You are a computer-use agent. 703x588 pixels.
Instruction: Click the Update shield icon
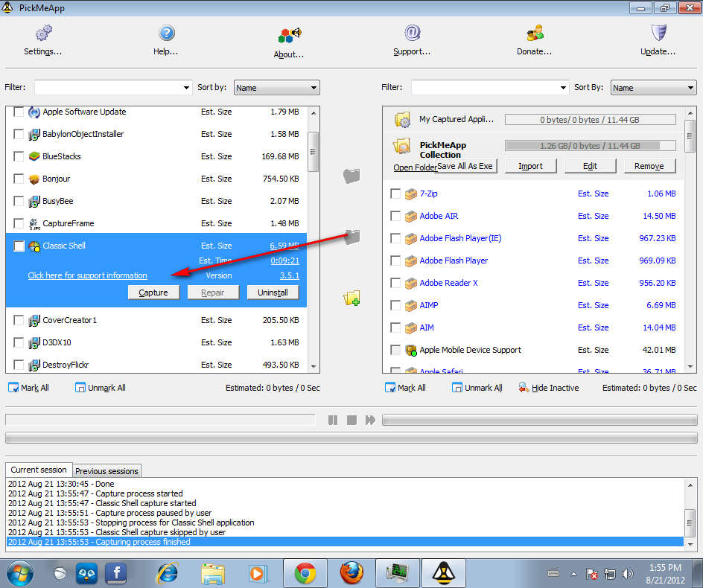[658, 33]
